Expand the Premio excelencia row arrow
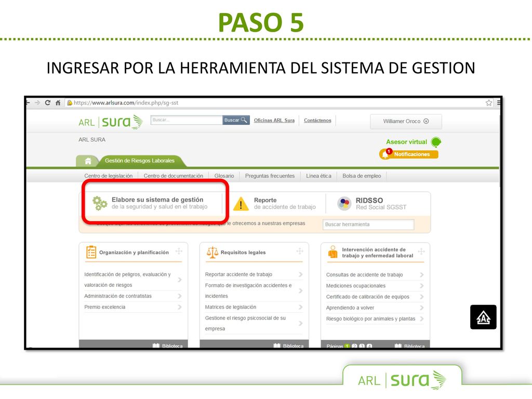The height and width of the screenshot is (399, 532). click(179, 307)
